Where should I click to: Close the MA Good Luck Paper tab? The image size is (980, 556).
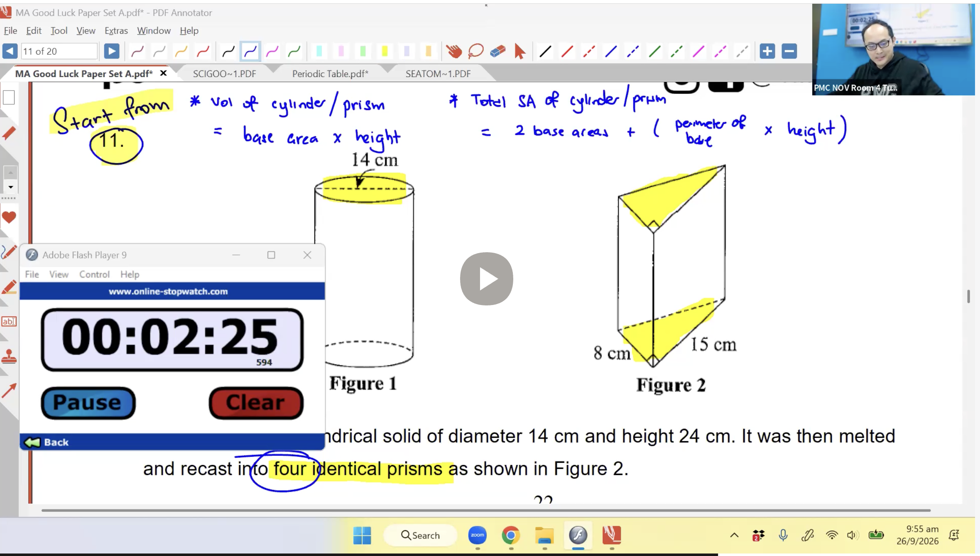(x=164, y=73)
